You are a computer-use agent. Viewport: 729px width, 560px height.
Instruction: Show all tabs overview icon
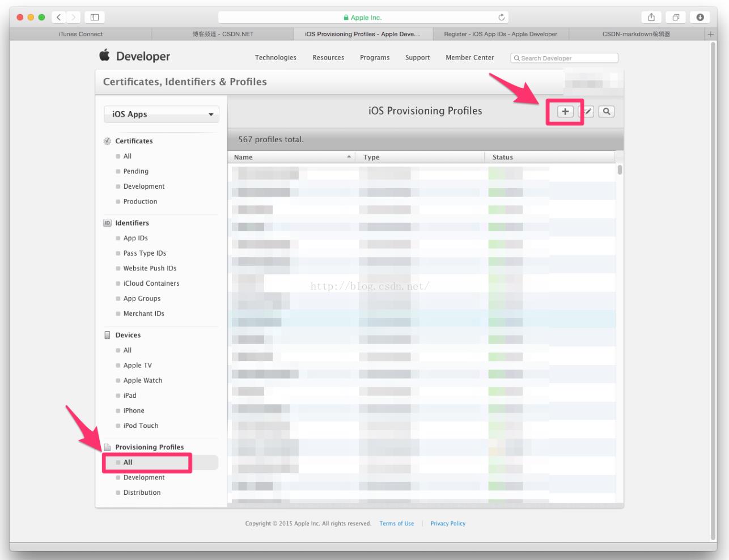point(676,18)
